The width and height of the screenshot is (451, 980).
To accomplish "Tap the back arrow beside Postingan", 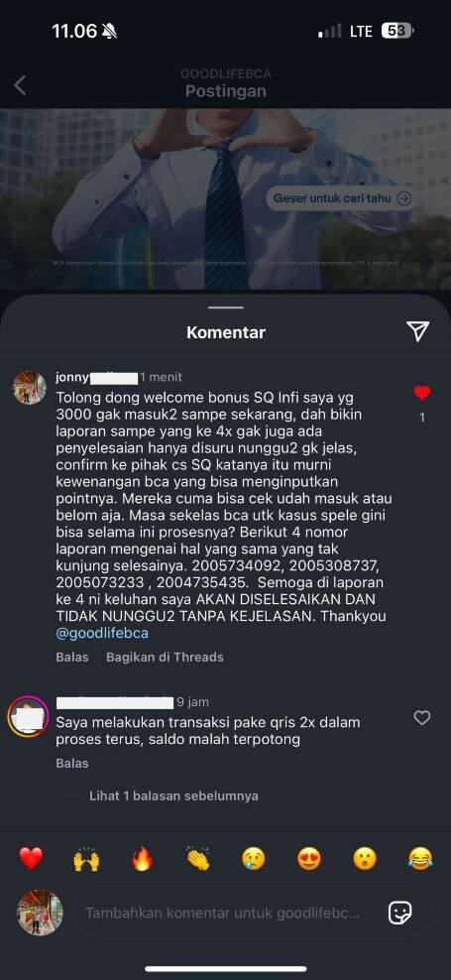I will 20,85.
